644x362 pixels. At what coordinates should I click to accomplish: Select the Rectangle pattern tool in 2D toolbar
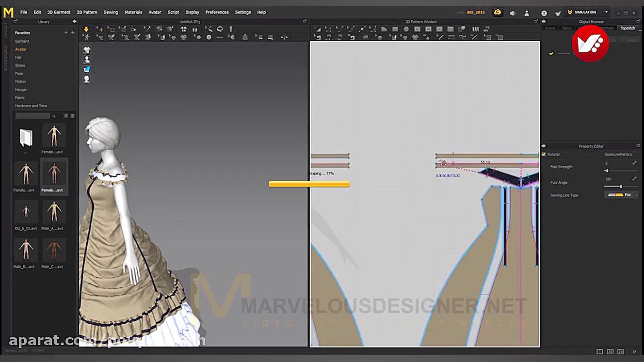point(395,29)
